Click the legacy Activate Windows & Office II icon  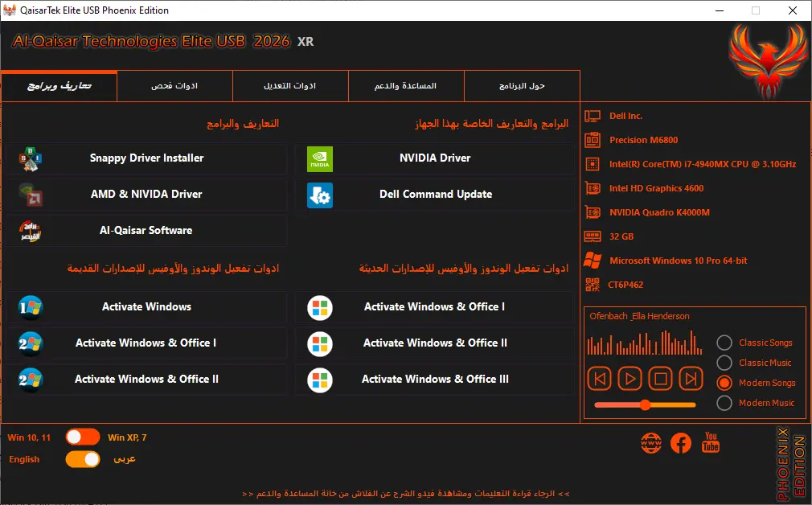tap(31, 380)
